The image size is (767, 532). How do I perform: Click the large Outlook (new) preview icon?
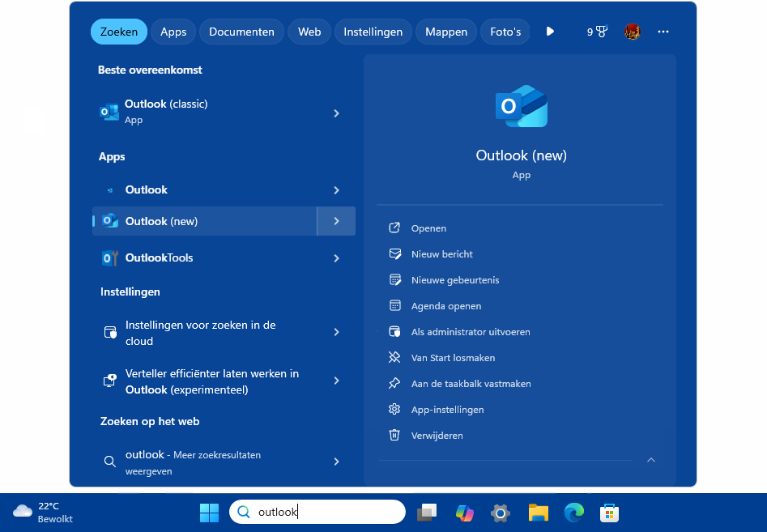click(522, 106)
